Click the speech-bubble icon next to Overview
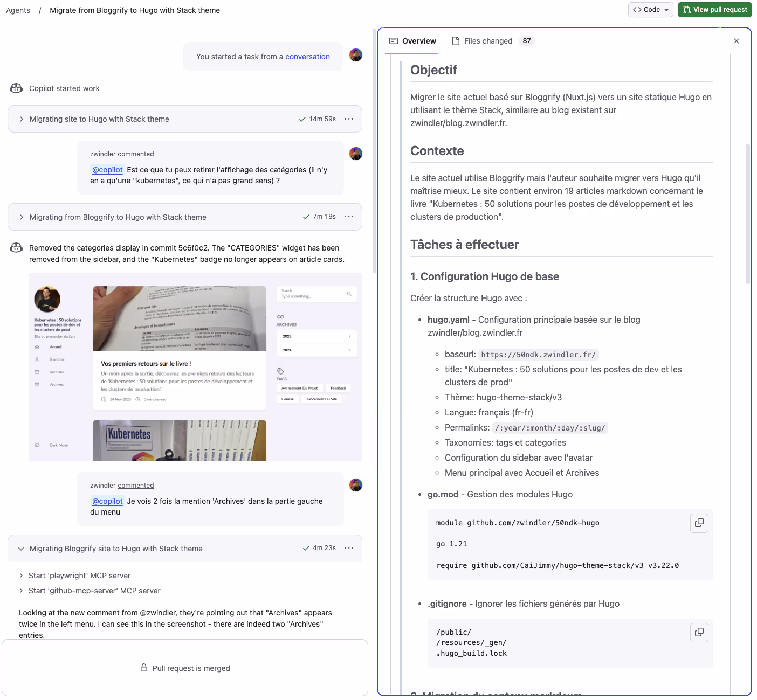 click(x=393, y=40)
